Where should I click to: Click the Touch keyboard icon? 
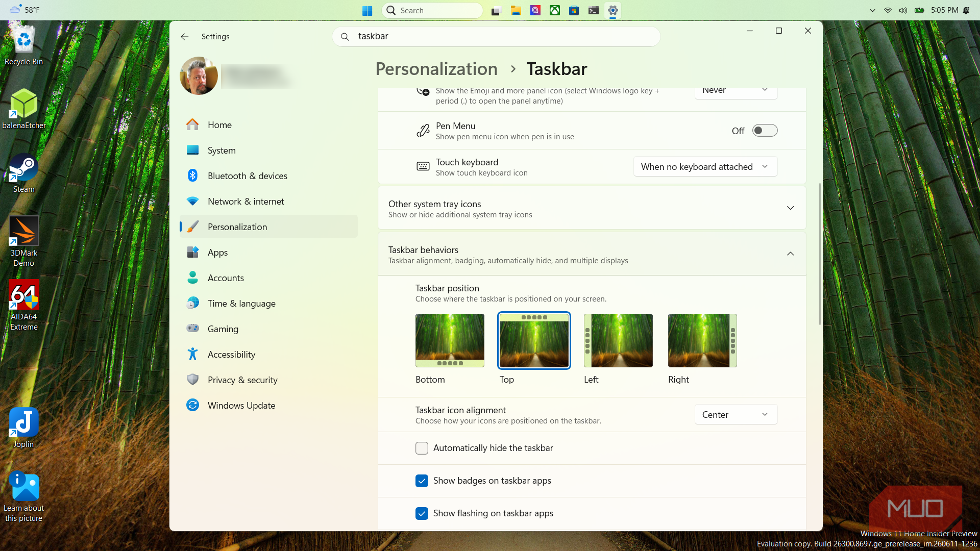[423, 166]
